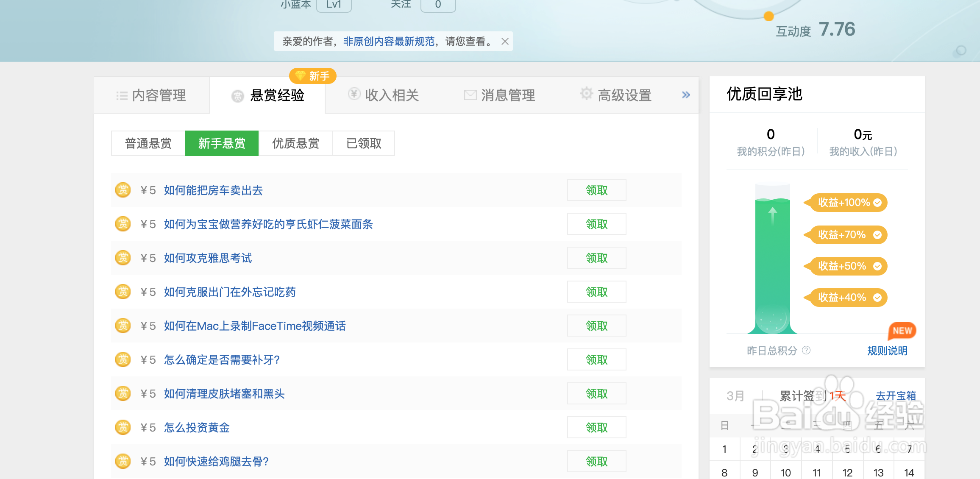The image size is (980, 479).
Task: Click 领取 for 如何攻克雅思考试
Action: pyautogui.click(x=596, y=257)
